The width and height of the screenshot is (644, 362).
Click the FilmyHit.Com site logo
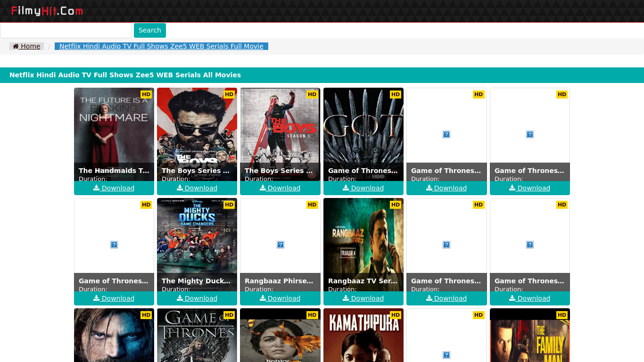pyautogui.click(x=47, y=11)
